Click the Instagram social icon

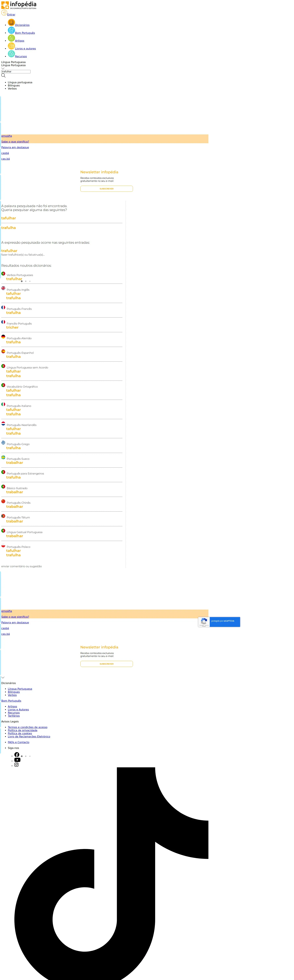click(16, 765)
